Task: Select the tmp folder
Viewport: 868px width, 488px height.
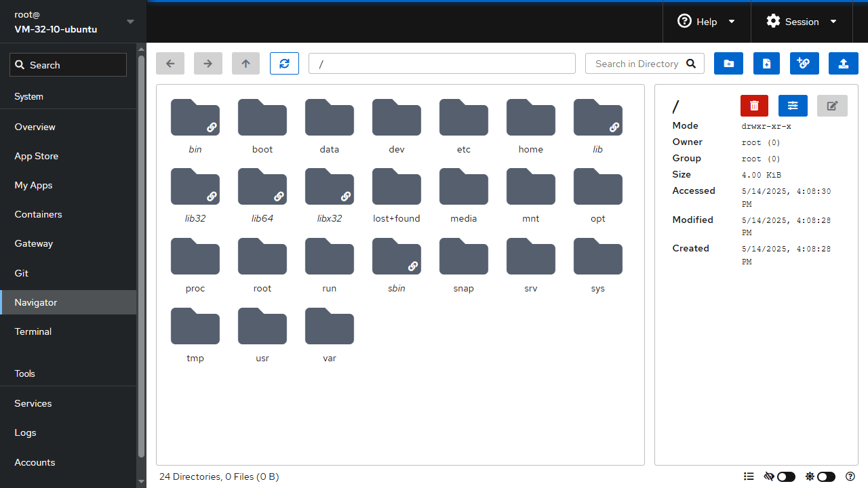Action: [x=195, y=335]
